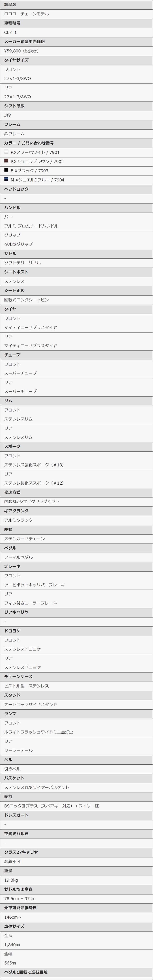
Task: Click the 'P.Xショコラブラウン / 7902' text
Action: (37, 161)
